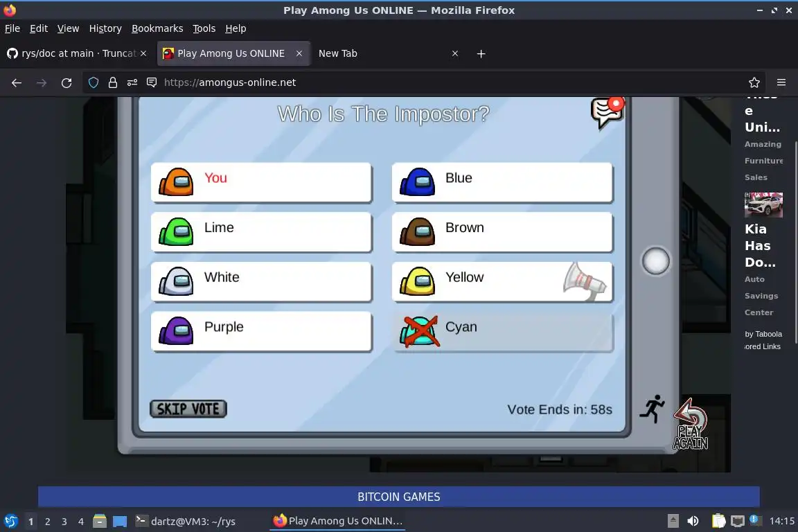Screen dimensions: 798x532
Task: Click the Who Is The Impostor heading
Action: click(x=383, y=114)
